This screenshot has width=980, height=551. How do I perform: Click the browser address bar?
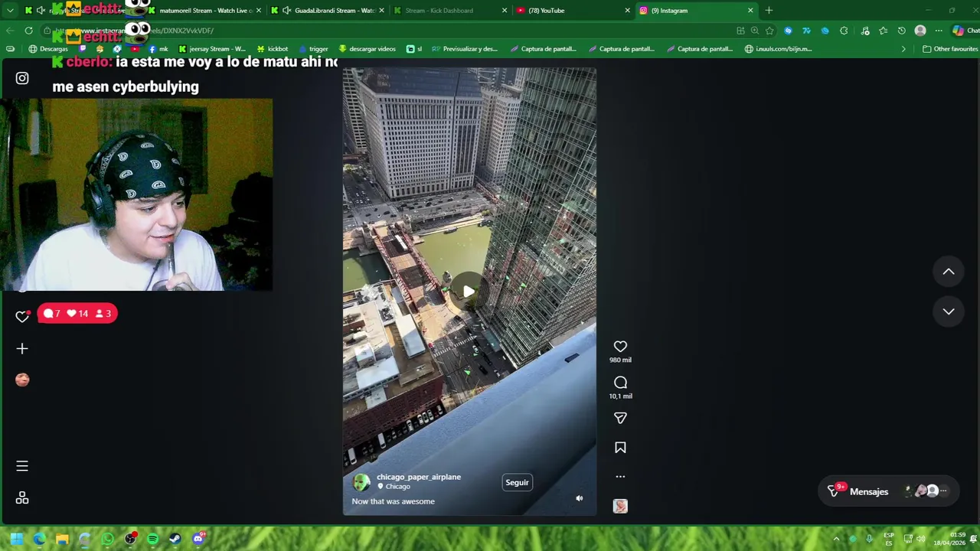coord(383,31)
